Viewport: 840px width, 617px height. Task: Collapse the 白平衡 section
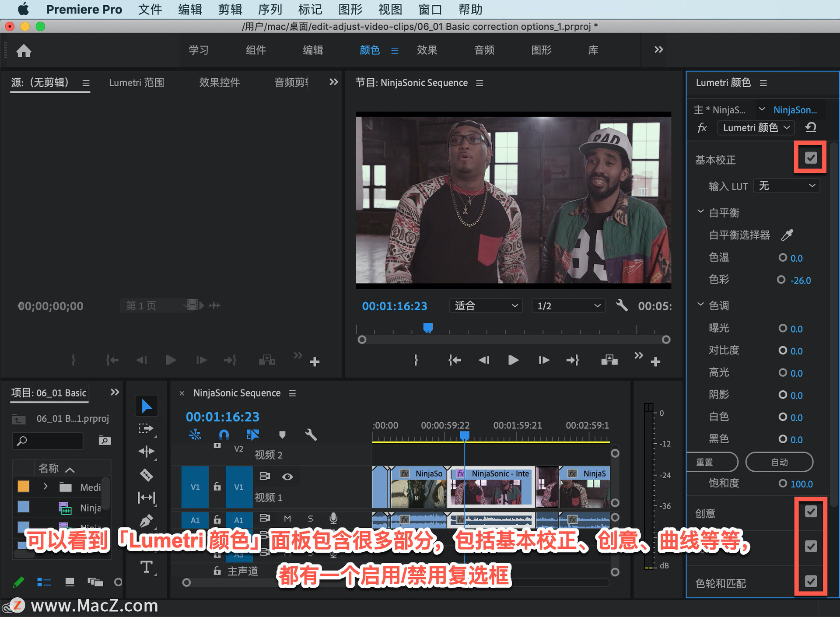(700, 212)
